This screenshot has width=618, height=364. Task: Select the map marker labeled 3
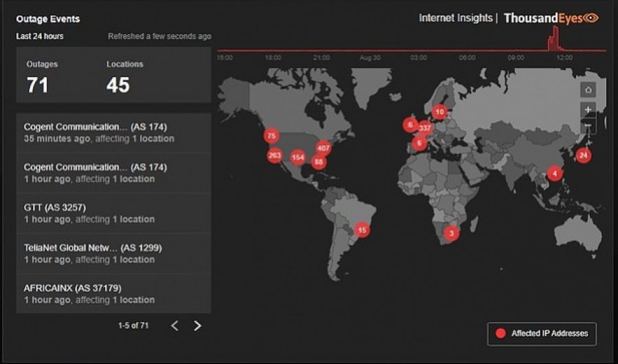(452, 234)
